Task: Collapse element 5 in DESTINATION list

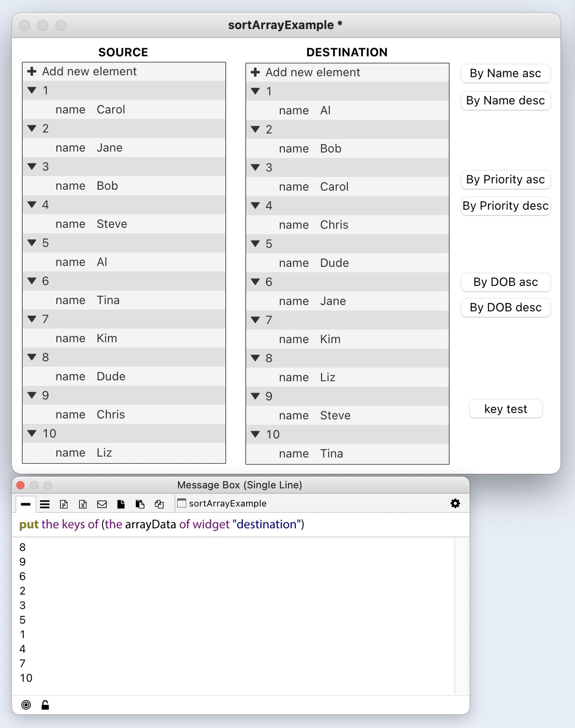Action: click(x=255, y=244)
